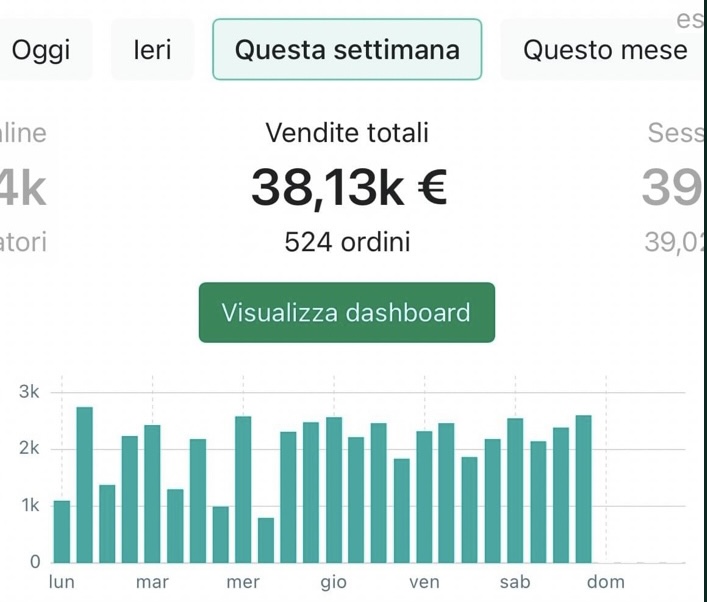Click the Vendite totali heading
This screenshot has height=602, width=707.
click(347, 132)
